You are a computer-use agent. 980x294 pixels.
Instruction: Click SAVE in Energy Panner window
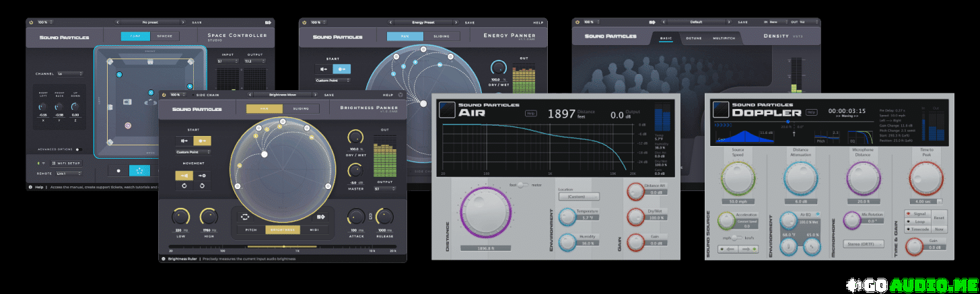click(x=470, y=22)
